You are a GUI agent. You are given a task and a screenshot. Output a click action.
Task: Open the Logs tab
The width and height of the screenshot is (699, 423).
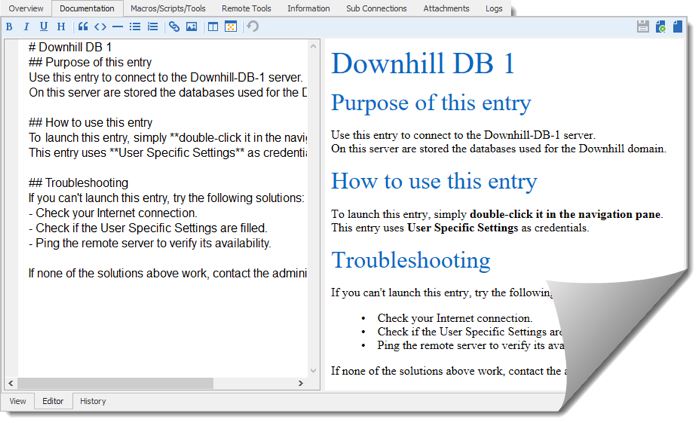493,8
